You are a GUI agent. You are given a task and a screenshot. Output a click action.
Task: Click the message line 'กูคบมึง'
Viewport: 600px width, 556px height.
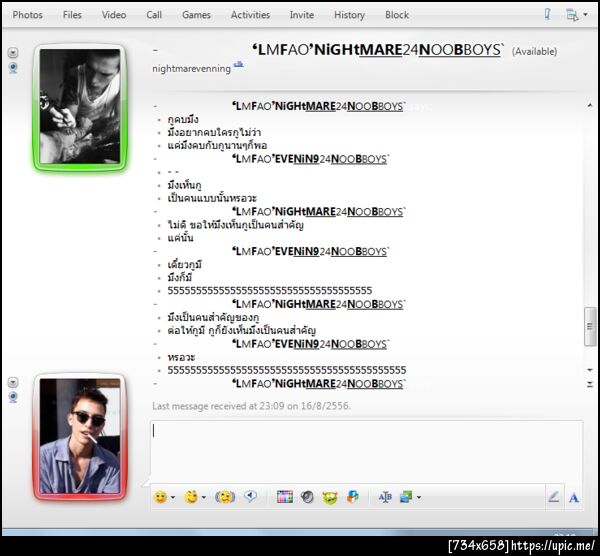click(183, 119)
